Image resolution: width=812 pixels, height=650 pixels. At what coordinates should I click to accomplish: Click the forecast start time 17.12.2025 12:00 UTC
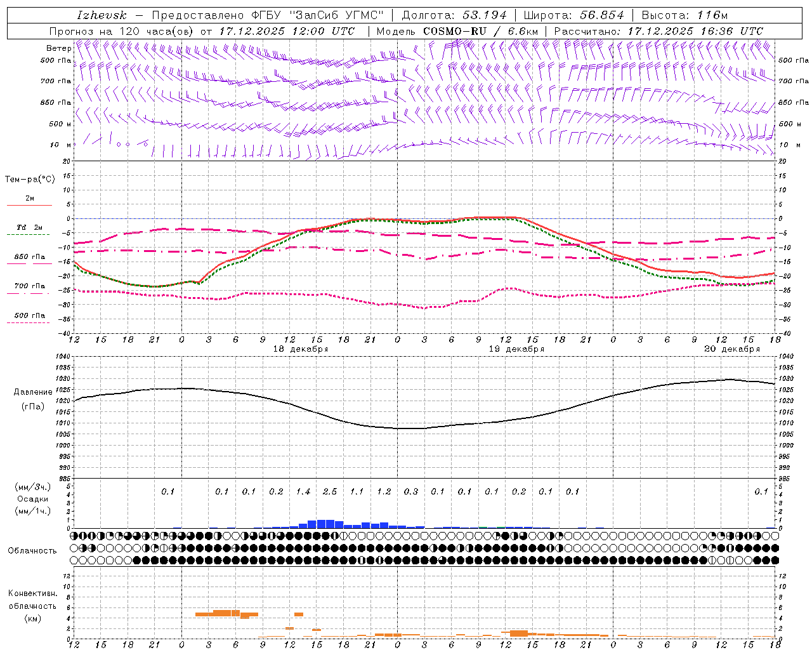tap(287, 31)
